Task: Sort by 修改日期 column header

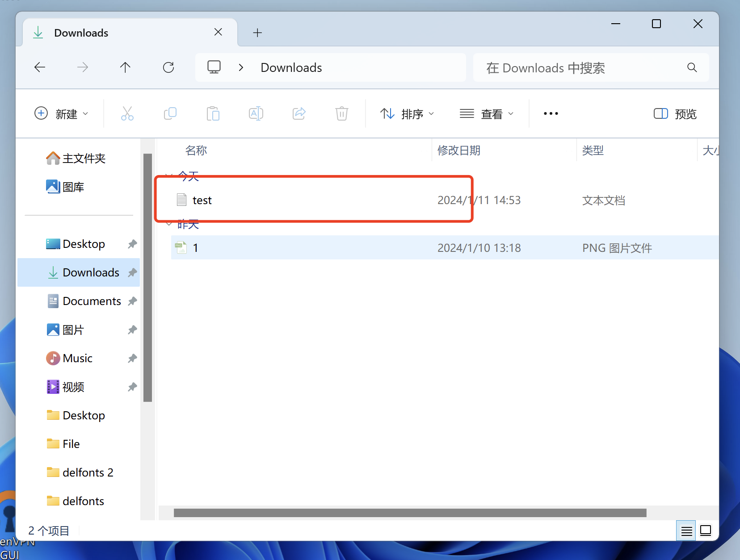Action: pos(459,150)
